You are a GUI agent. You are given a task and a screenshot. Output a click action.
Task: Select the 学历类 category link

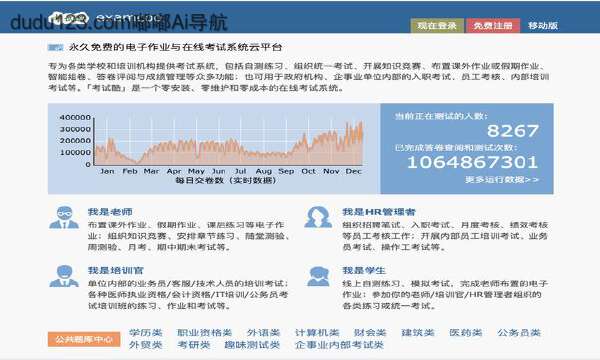point(145,332)
